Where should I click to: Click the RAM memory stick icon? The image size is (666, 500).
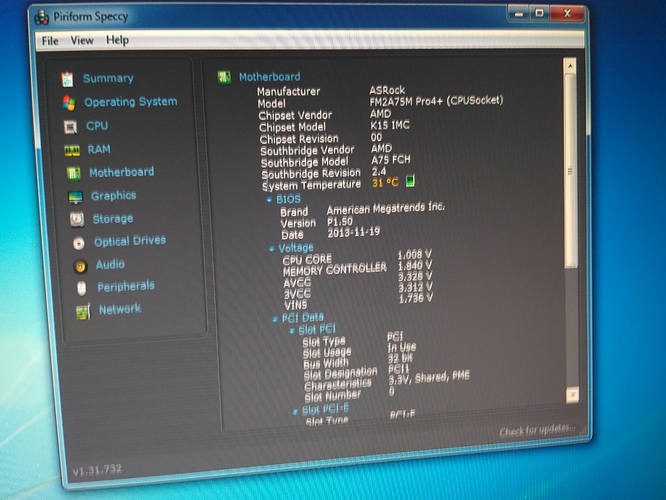(x=72, y=150)
